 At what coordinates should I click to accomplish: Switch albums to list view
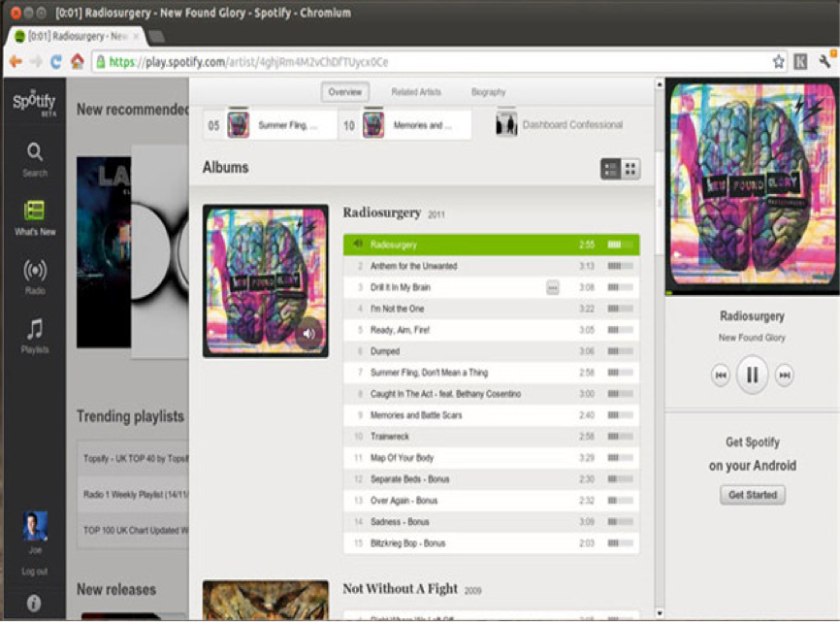coord(611,169)
